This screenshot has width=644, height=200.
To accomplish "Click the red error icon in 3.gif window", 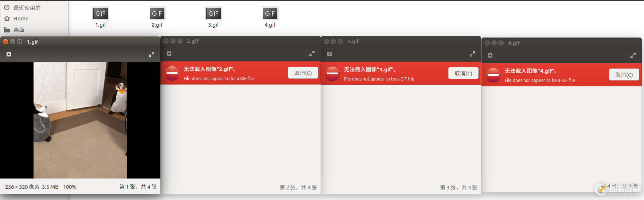I will coord(332,74).
